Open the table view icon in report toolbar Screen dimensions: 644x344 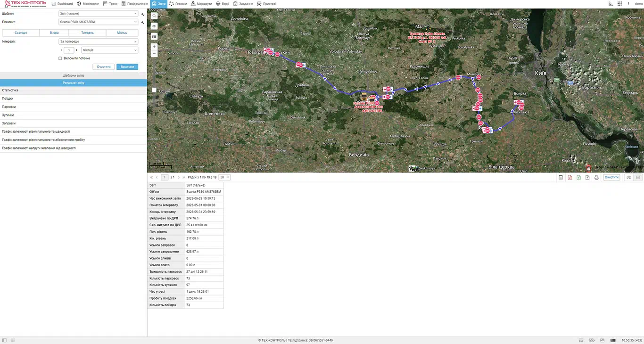pos(561,177)
